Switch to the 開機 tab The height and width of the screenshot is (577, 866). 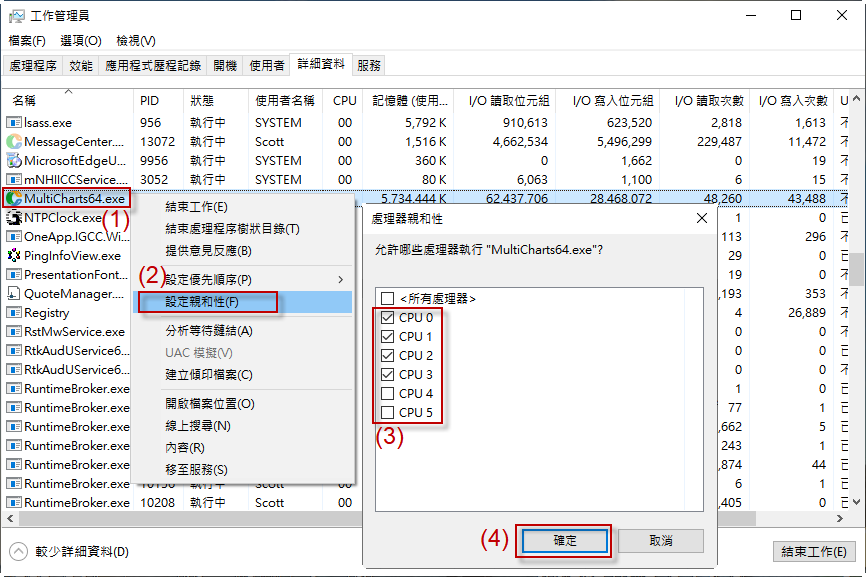click(x=225, y=66)
